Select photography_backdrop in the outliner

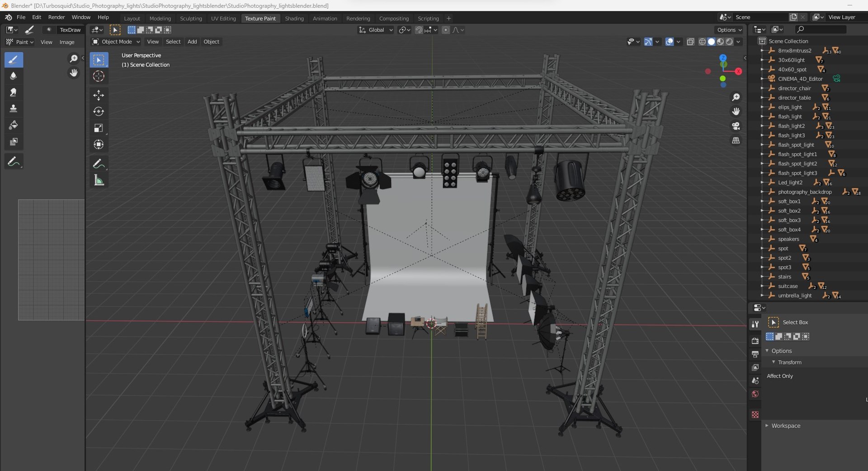coord(805,192)
